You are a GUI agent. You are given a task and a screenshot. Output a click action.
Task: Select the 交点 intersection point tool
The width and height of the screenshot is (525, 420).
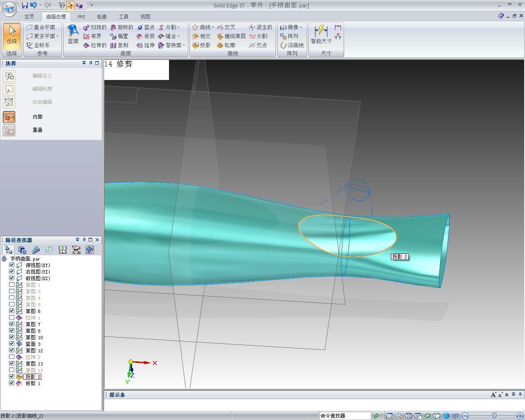pyautogui.click(x=258, y=45)
